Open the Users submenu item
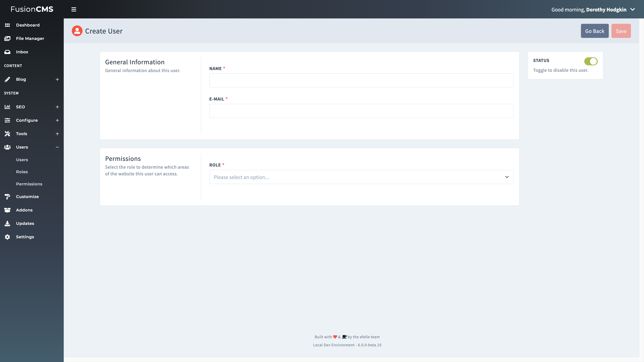Screen dimensions: 644x362 pyautogui.click(x=22, y=160)
